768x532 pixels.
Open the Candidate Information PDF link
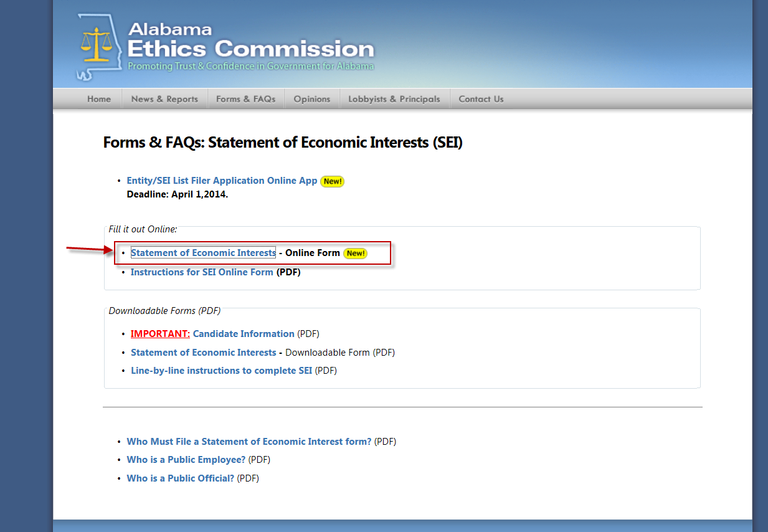click(244, 334)
